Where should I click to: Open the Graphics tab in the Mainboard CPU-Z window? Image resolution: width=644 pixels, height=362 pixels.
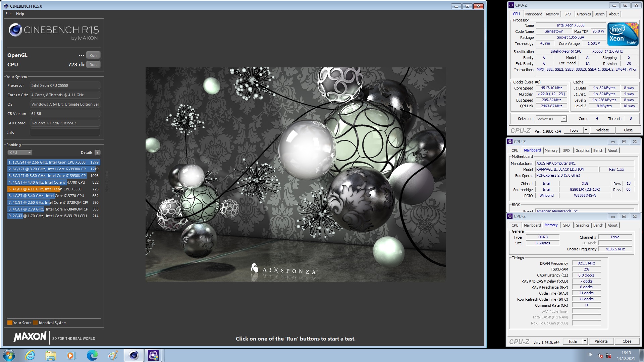pos(582,150)
